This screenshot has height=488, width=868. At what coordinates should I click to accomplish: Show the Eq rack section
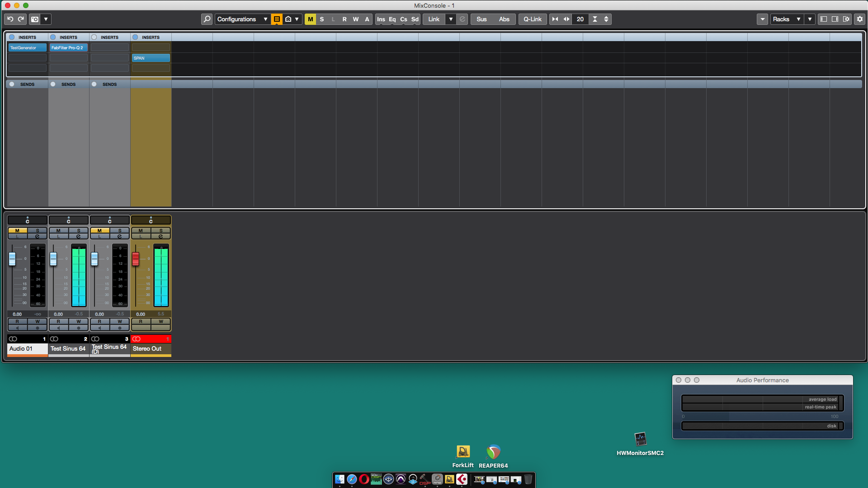point(392,19)
